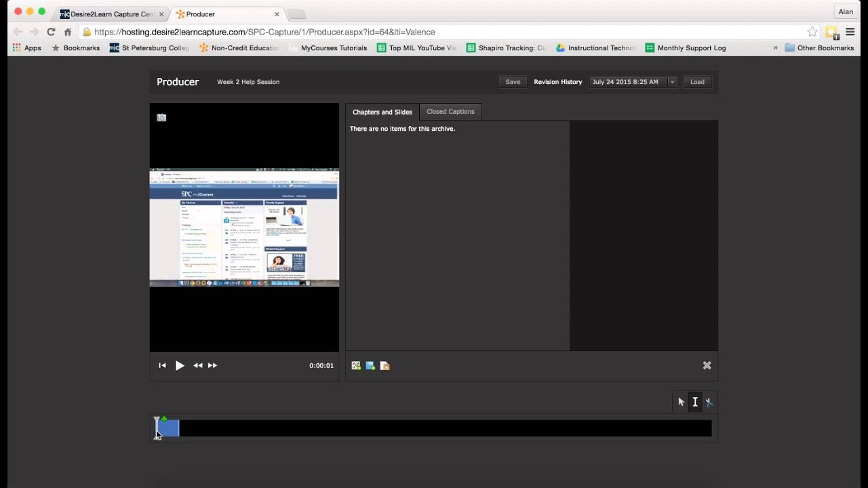Select the I-beam selection timeline tool

(x=695, y=402)
